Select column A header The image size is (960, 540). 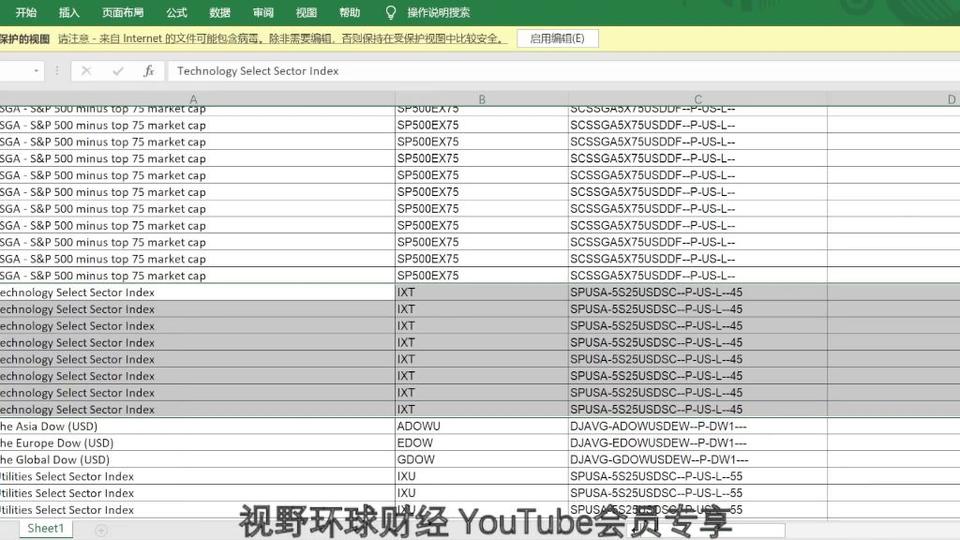click(193, 99)
